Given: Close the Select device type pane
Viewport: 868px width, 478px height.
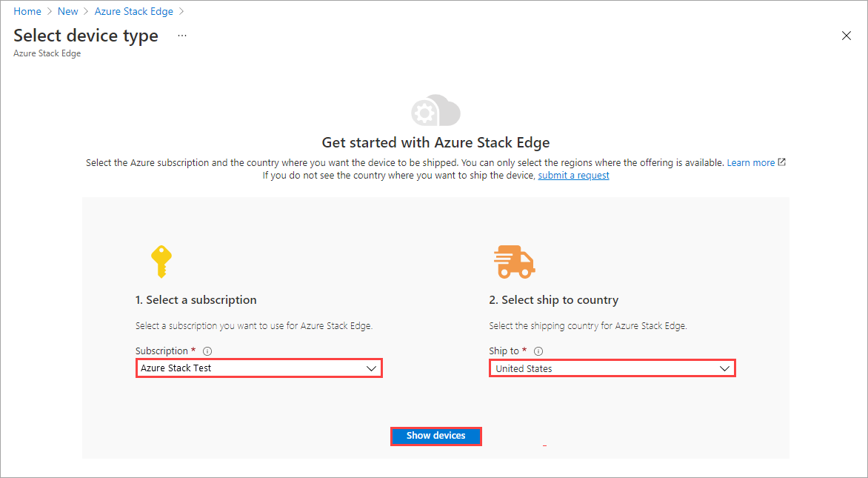Looking at the screenshot, I should tap(846, 35).
